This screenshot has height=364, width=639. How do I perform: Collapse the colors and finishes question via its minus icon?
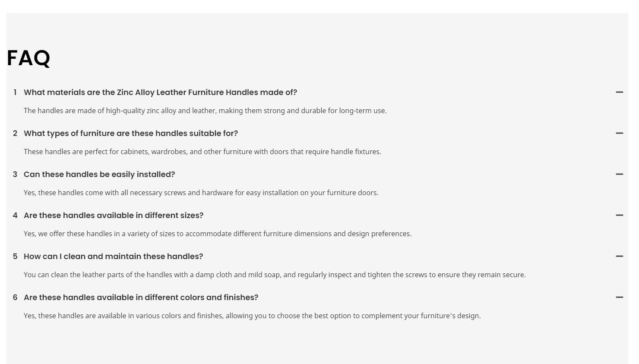[x=619, y=297]
